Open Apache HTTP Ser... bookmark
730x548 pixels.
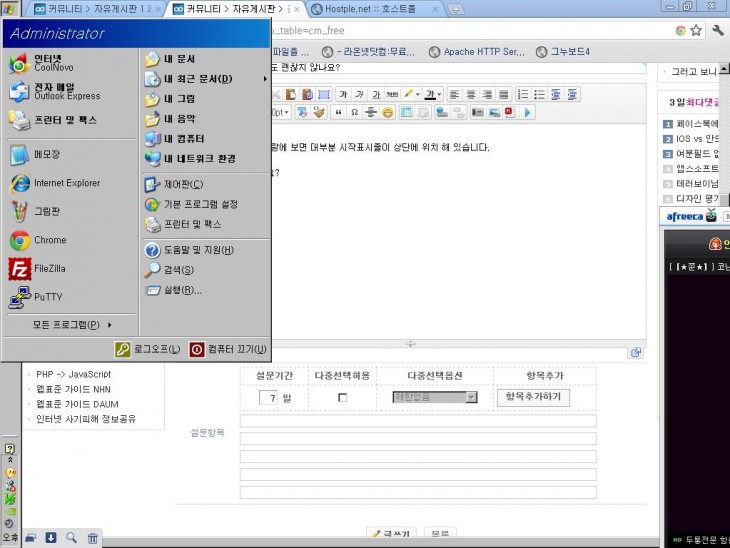coord(477,52)
